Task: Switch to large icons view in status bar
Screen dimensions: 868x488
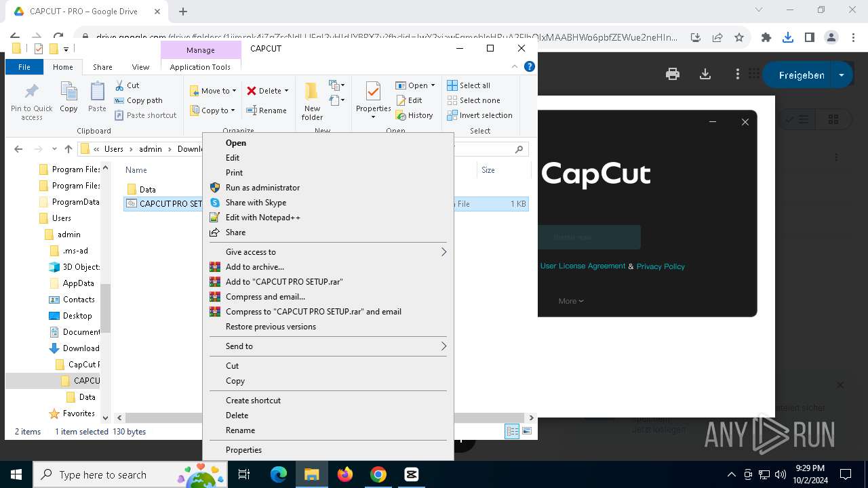Action: coord(527,431)
